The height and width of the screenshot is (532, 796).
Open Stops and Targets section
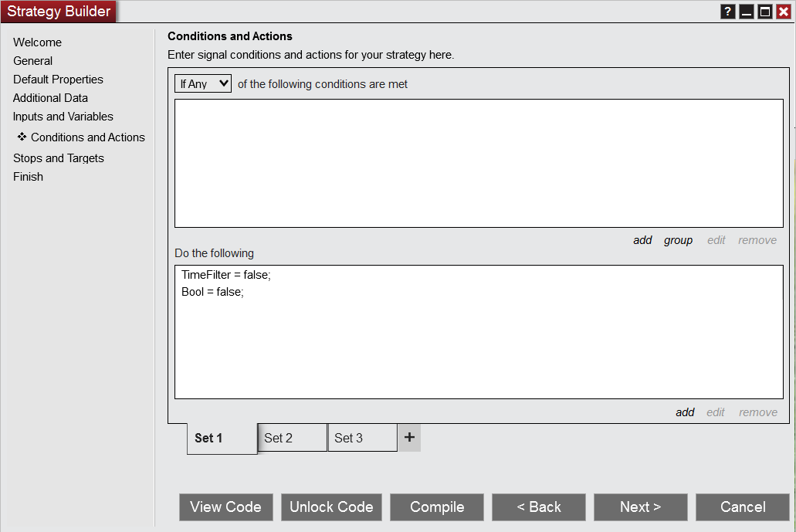tap(59, 158)
